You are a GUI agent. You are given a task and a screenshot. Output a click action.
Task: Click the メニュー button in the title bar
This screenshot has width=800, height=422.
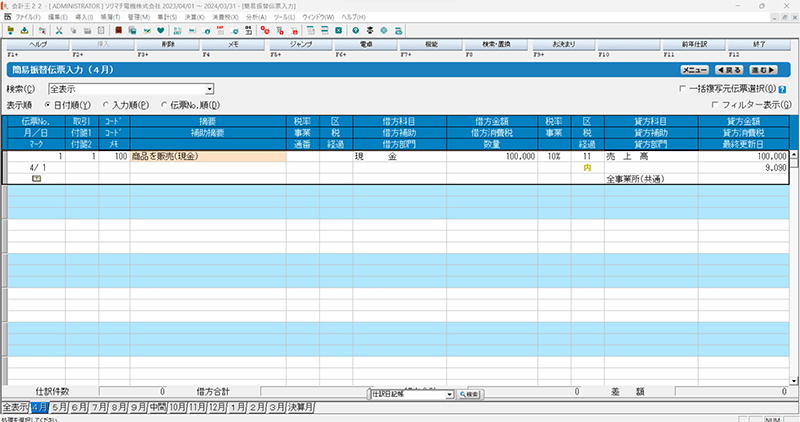point(694,70)
